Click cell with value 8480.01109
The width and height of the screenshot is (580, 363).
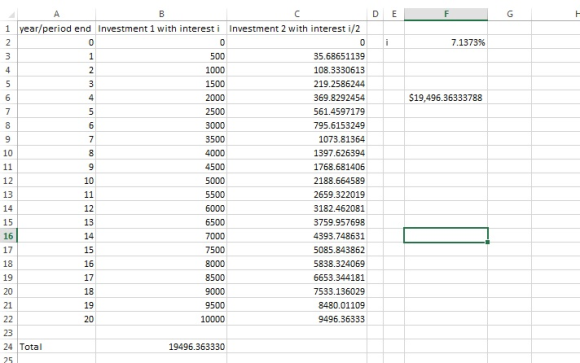pyautogui.click(x=297, y=305)
